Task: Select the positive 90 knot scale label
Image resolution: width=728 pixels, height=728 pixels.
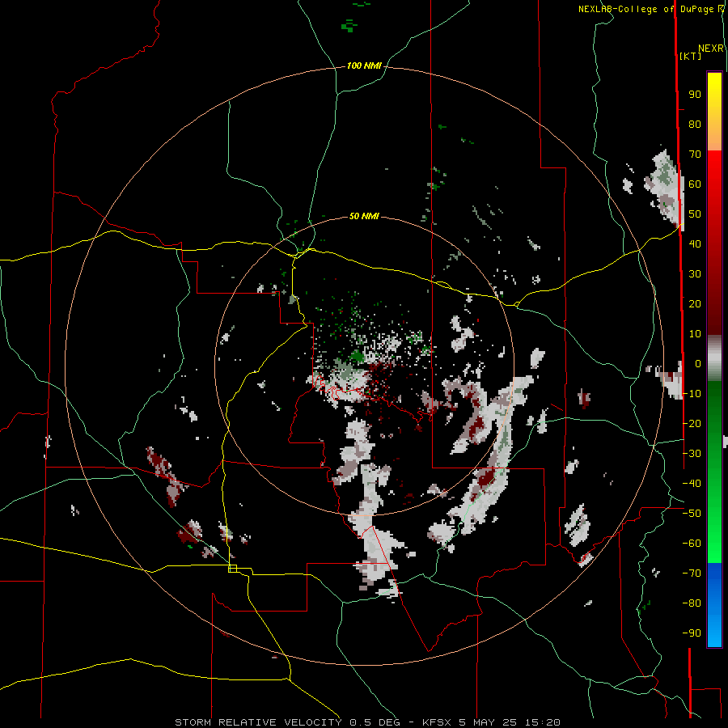Action: pyautogui.click(x=695, y=95)
